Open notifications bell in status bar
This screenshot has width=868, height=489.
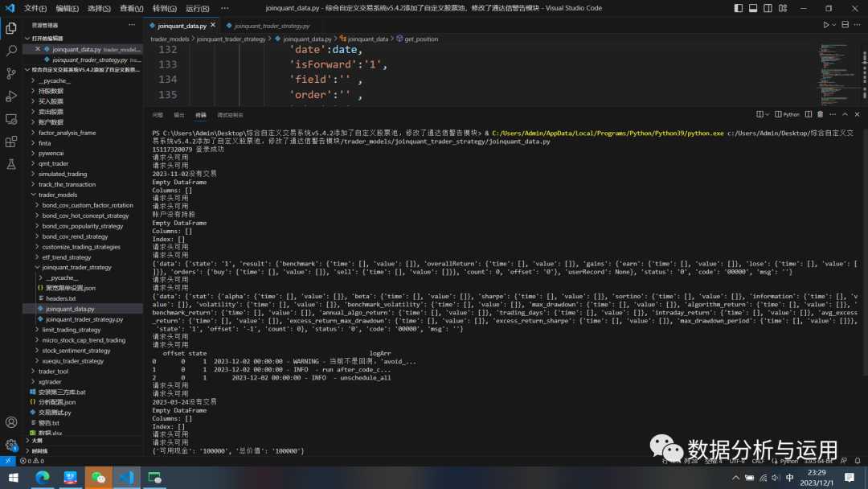click(x=858, y=461)
